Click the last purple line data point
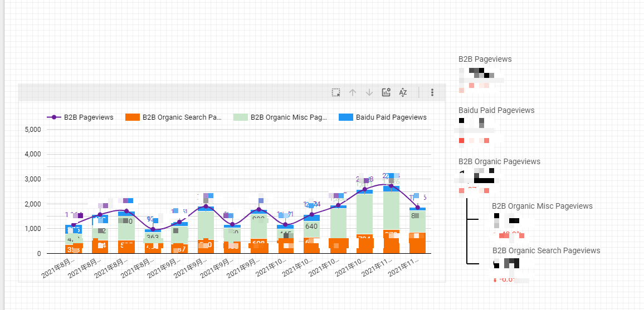The width and height of the screenshot is (644, 310). click(x=418, y=208)
